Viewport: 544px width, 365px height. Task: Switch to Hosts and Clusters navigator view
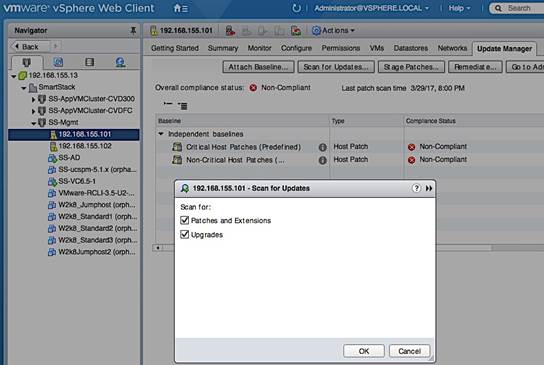pyautogui.click(x=26, y=62)
